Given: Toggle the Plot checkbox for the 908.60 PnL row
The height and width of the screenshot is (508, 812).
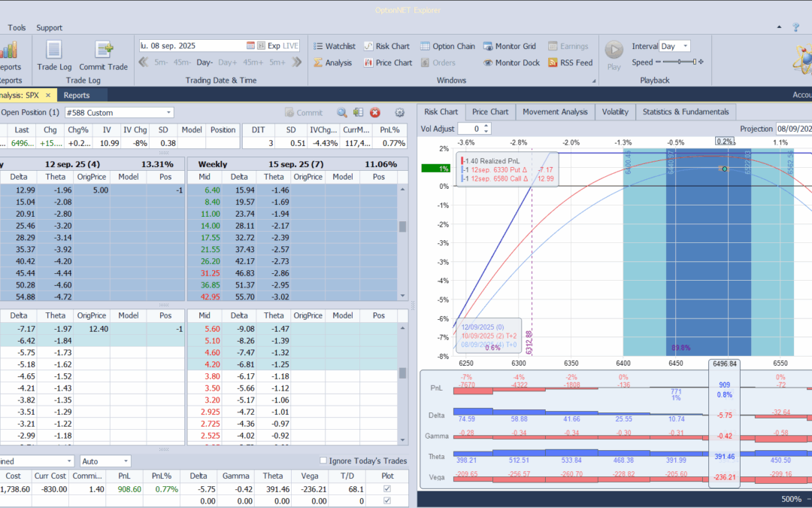Looking at the screenshot, I should pyautogui.click(x=387, y=489).
